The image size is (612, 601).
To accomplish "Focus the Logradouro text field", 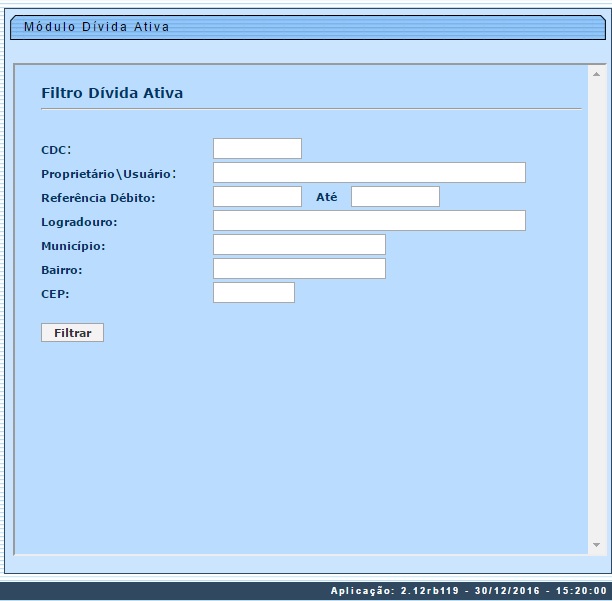I will tap(369, 221).
